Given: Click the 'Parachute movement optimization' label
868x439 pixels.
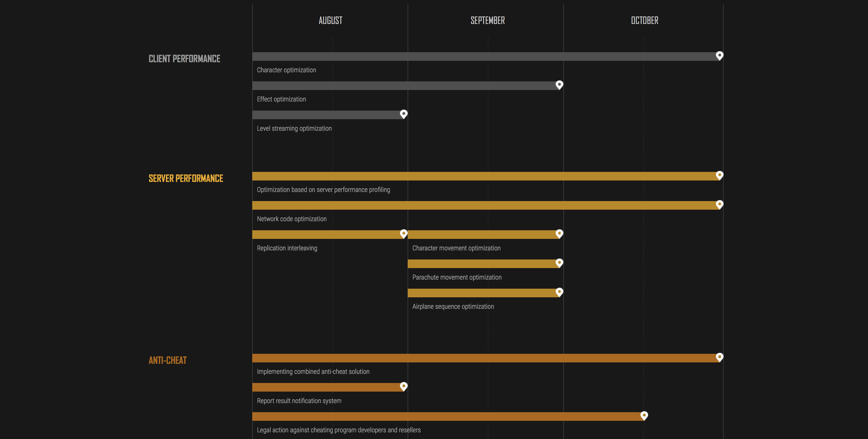Looking at the screenshot, I should [457, 277].
